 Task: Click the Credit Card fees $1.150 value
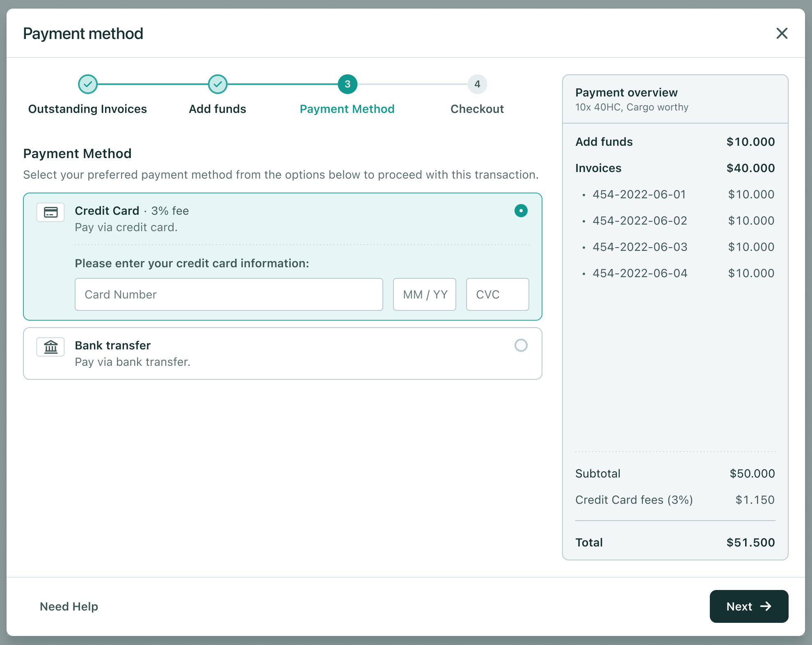coord(755,500)
